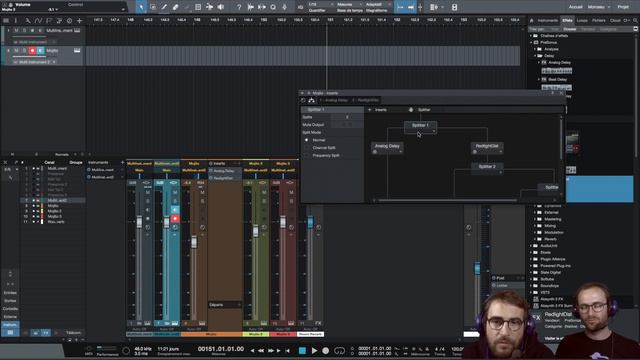640x360 pixels.
Task: Click the Splitter drag icon in routing header
Action: coord(411,110)
